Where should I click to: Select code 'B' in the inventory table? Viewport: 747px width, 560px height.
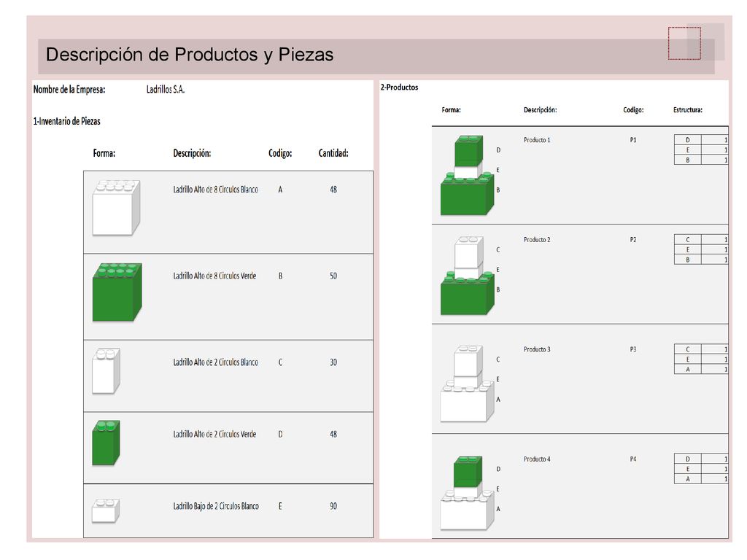[280, 276]
